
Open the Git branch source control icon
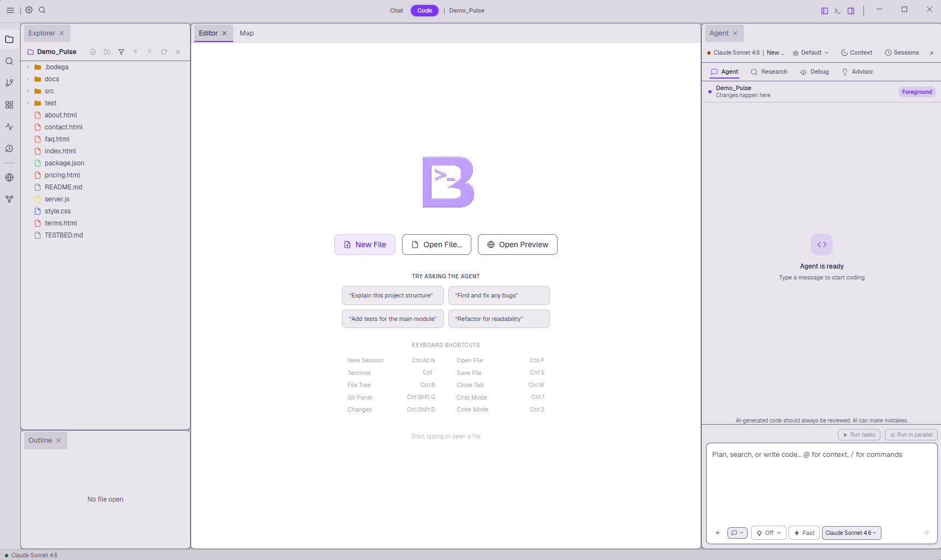(9, 83)
